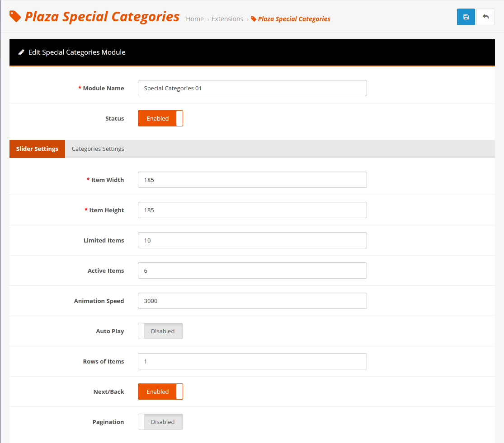The height and width of the screenshot is (443, 504).
Task: Click the small tag icon in the breadcrumb
Action: [254, 19]
